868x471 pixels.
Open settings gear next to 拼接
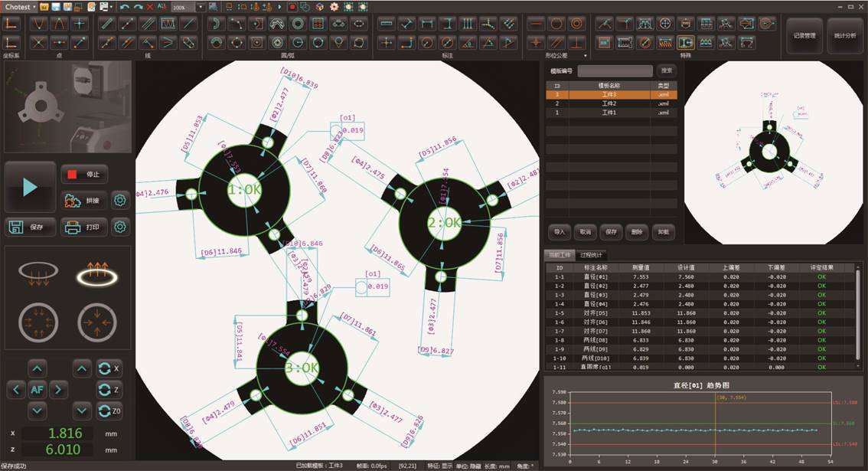coord(120,201)
